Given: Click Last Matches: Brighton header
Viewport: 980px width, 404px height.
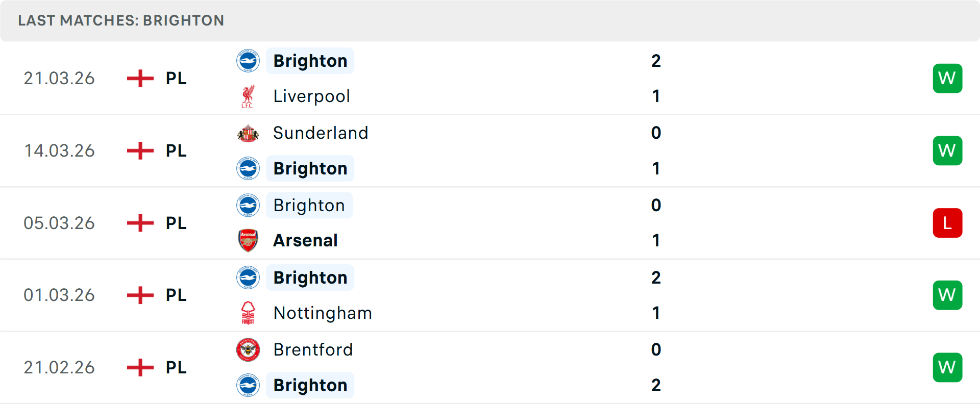Looking at the screenshot, I should tap(121, 20).
